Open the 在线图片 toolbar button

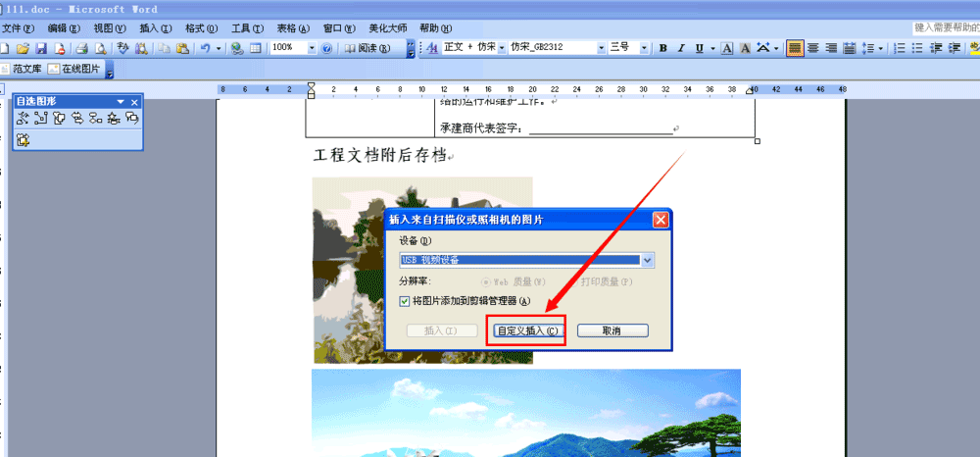point(73,69)
